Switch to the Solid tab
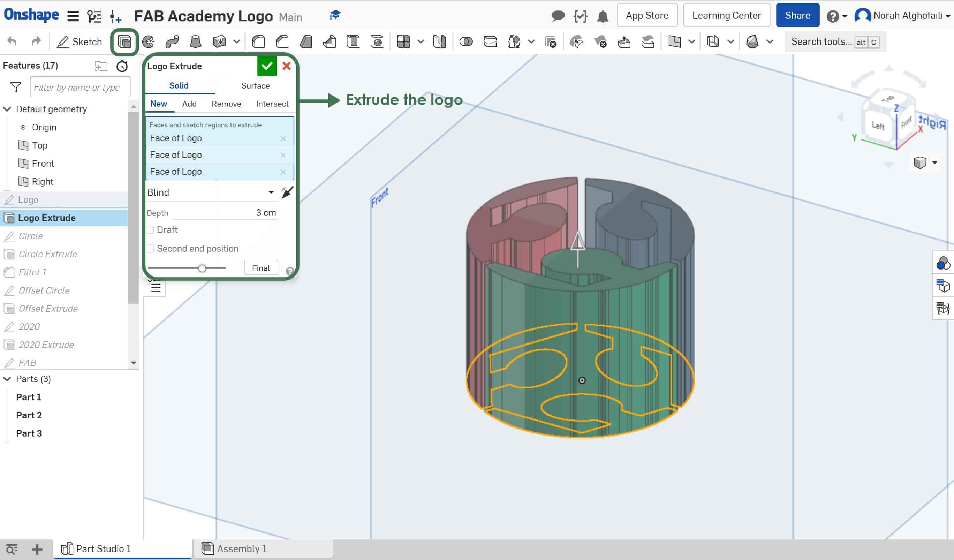Screen dimensions: 954x560 pos(179,85)
